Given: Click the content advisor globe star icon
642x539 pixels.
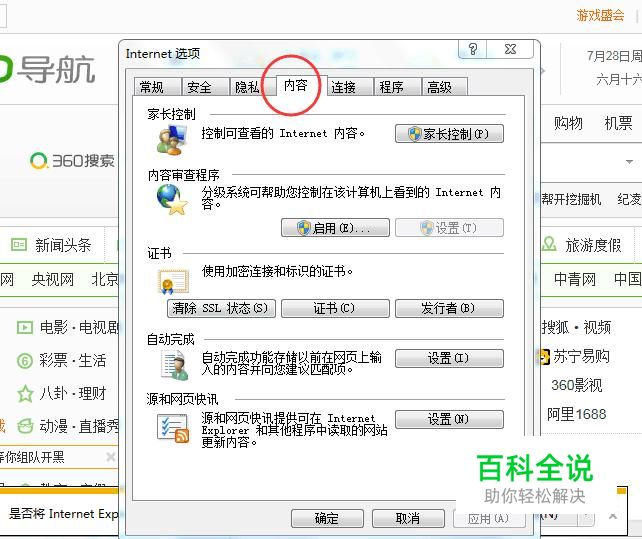Looking at the screenshot, I should point(172,199).
